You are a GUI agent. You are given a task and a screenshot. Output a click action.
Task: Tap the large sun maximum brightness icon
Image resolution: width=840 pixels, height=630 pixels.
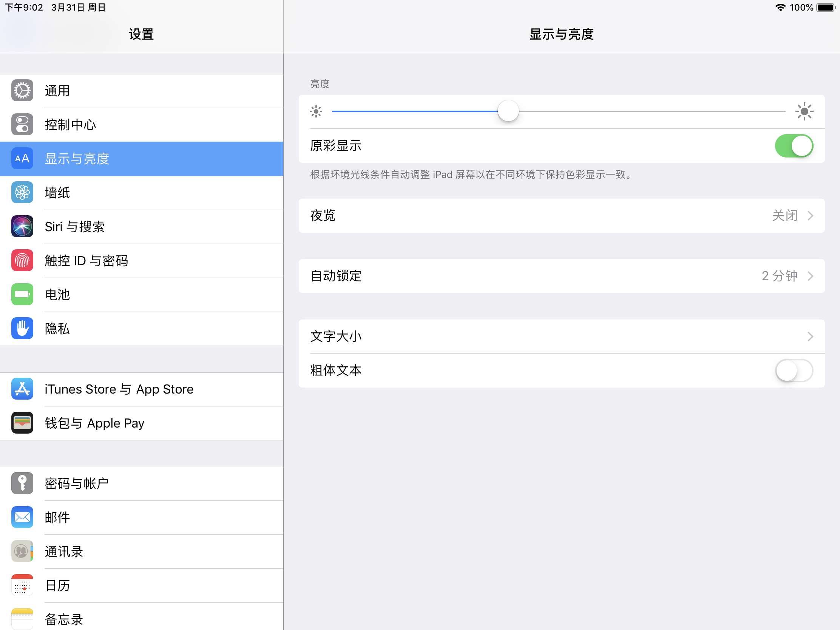coord(804,111)
